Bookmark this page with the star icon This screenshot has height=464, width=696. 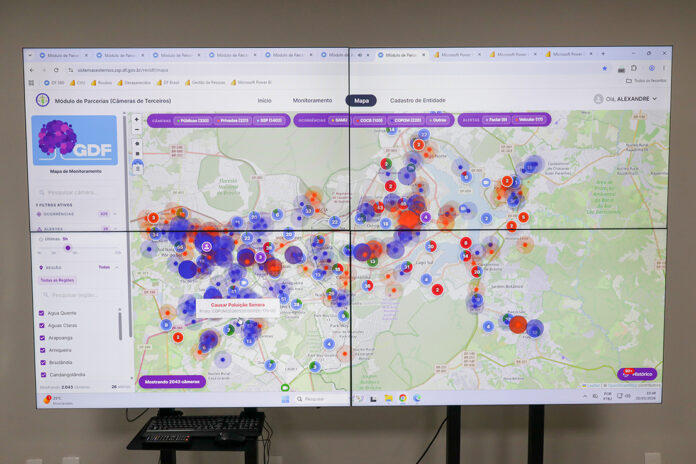pos(605,68)
